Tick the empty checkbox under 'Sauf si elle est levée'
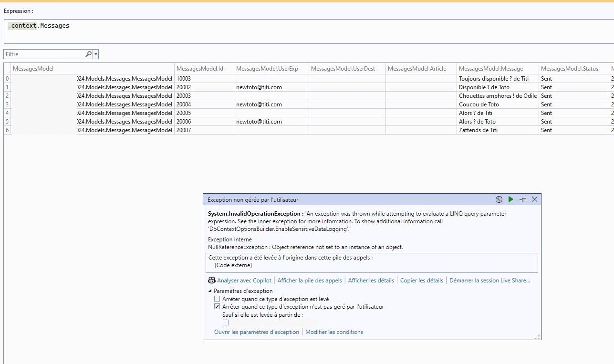 (x=226, y=322)
